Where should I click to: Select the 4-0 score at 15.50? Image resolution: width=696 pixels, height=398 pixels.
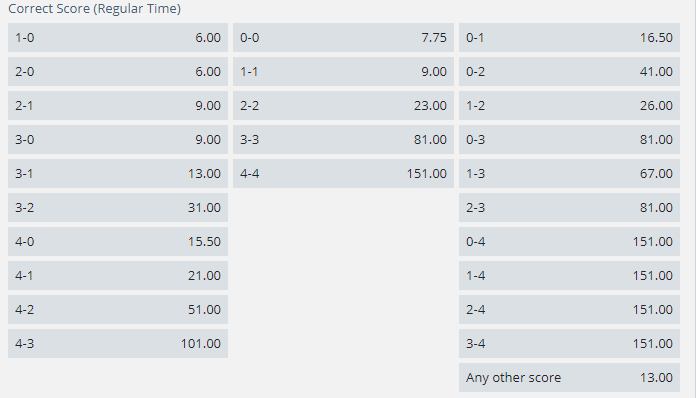tap(118, 242)
